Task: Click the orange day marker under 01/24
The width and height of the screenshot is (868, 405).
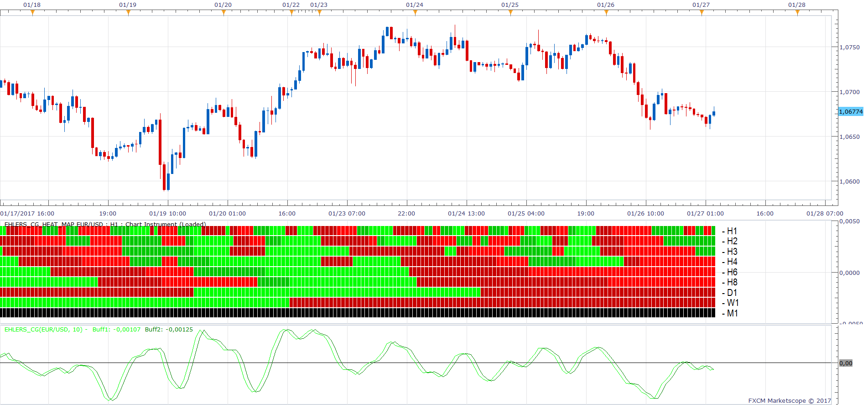Action: 415,12
